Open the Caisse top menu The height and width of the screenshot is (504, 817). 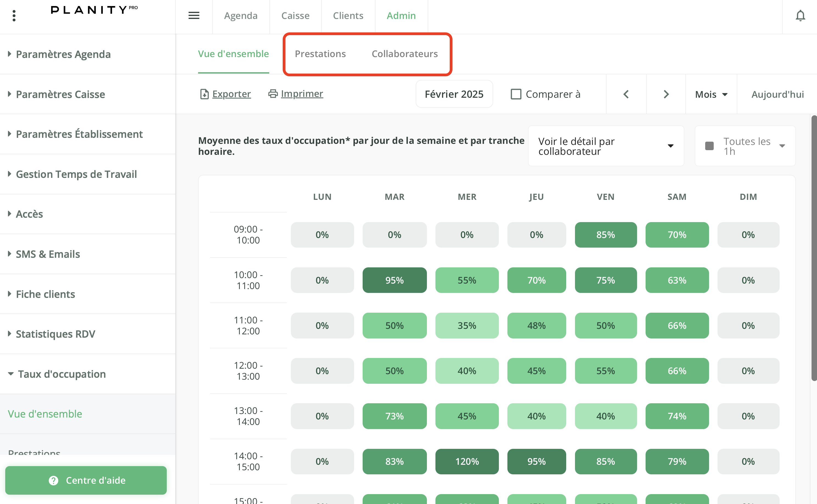[x=295, y=16]
